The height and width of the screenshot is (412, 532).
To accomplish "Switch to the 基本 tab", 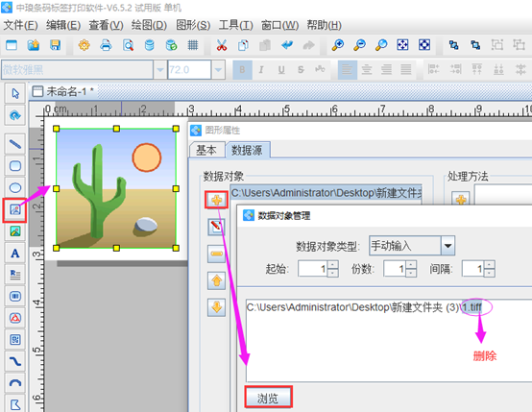I will click(x=206, y=150).
